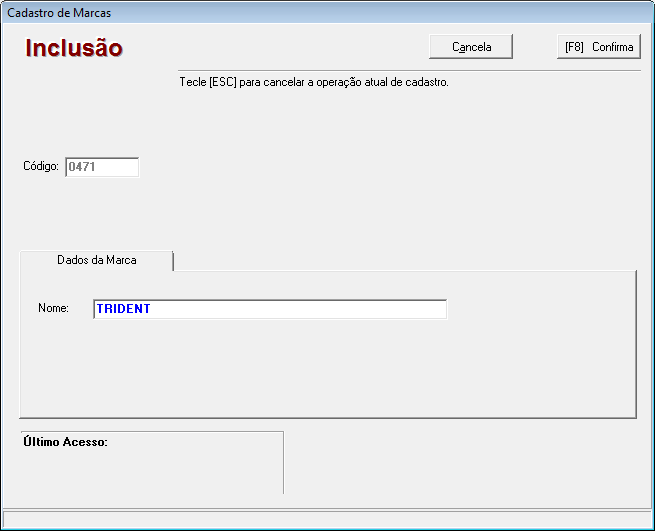This screenshot has height=531, width=655.
Task: Click the word TRIDENT in the Nome field
Action: [123, 309]
